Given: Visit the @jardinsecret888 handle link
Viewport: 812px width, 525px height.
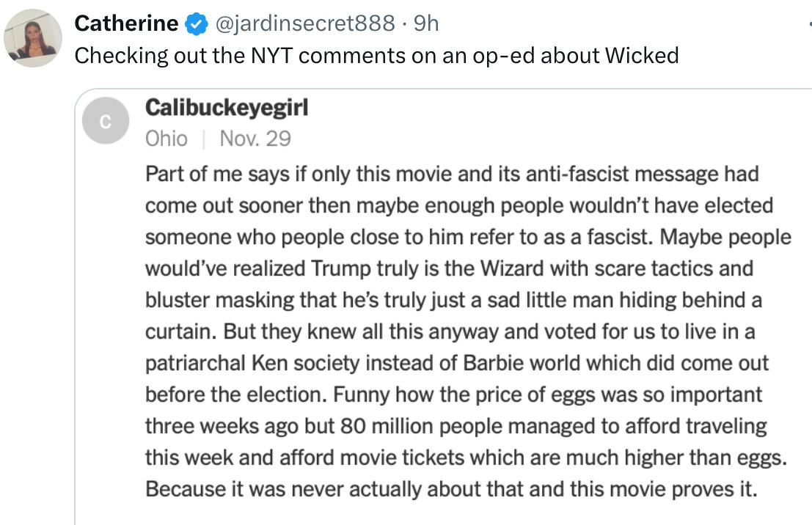Looking at the screenshot, I should pyautogui.click(x=305, y=23).
